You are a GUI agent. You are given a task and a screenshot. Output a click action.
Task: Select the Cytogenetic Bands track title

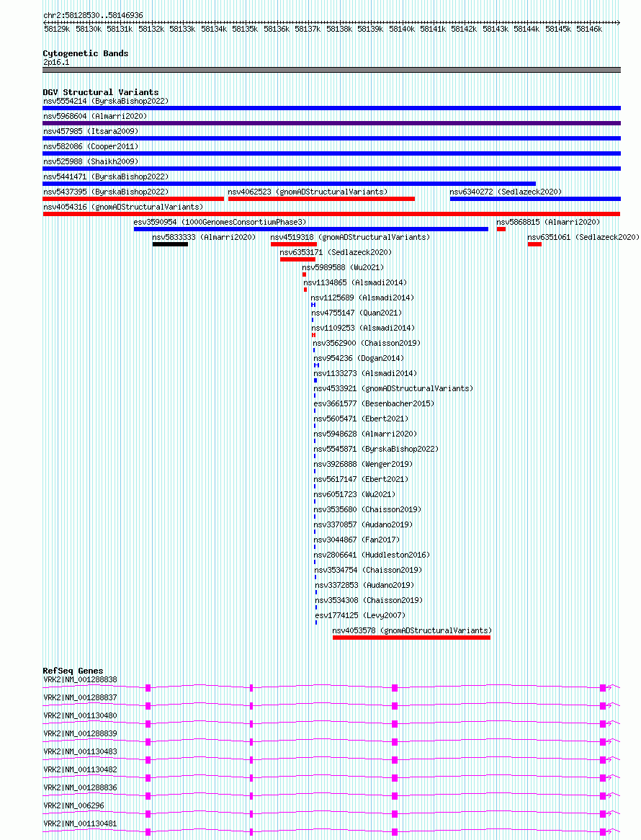point(86,53)
